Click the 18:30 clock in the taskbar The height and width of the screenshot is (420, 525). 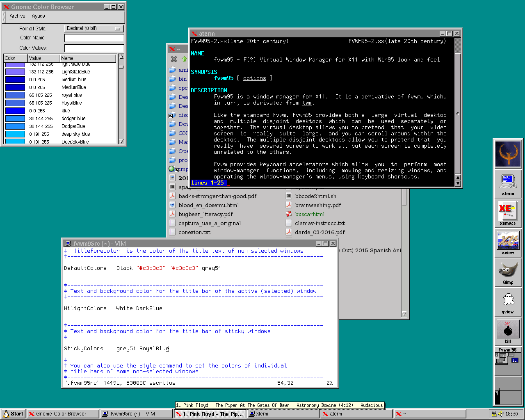511,414
